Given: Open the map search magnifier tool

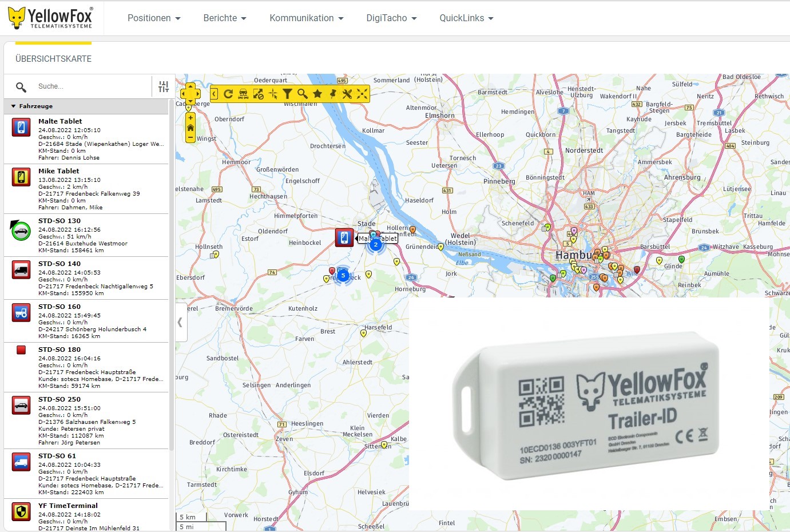Looking at the screenshot, I should point(303,94).
